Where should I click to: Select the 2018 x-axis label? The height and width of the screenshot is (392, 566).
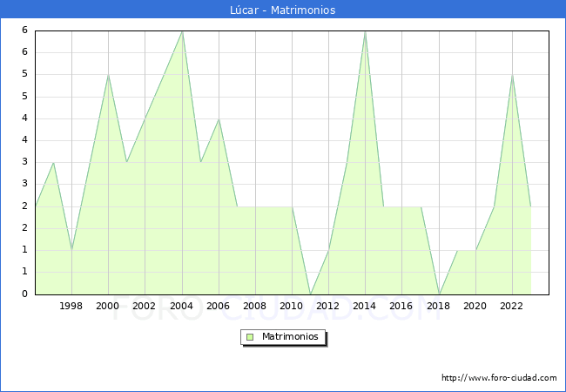438,306
